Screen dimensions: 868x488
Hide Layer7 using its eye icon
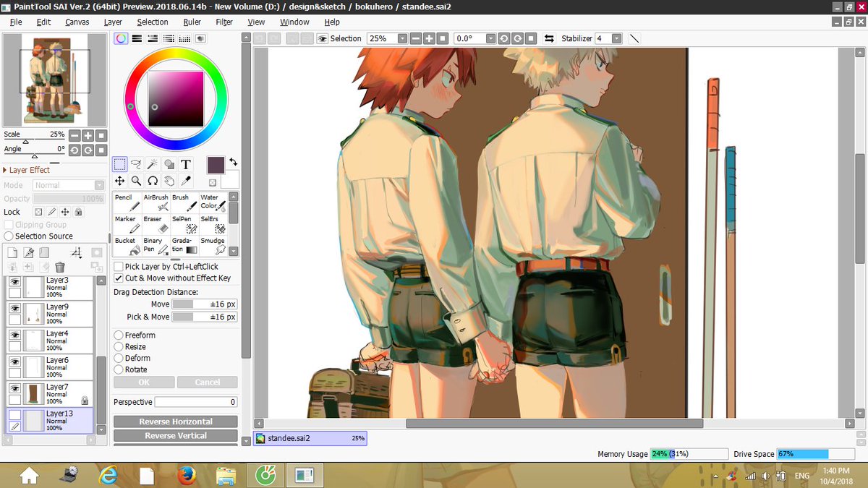pyautogui.click(x=14, y=388)
